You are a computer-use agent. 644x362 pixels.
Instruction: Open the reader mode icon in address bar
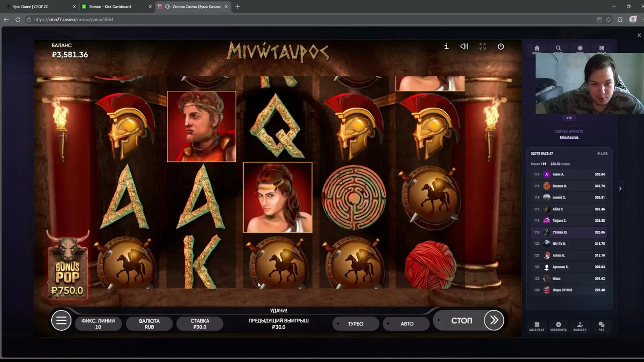click(599, 20)
